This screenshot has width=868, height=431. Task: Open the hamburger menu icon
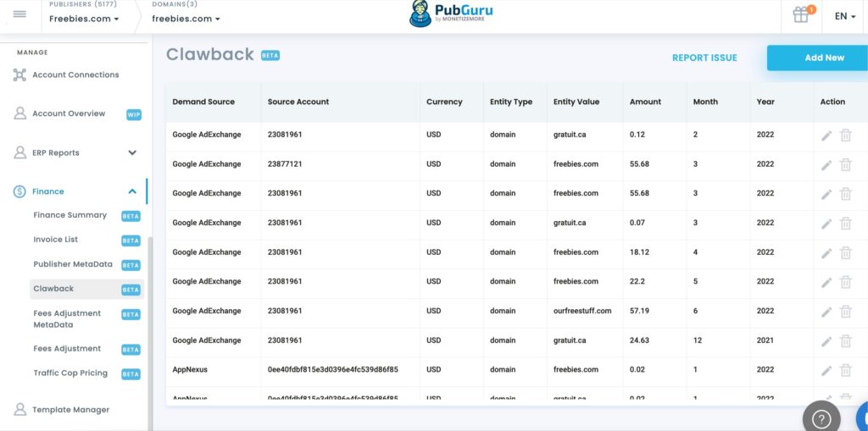tap(19, 14)
